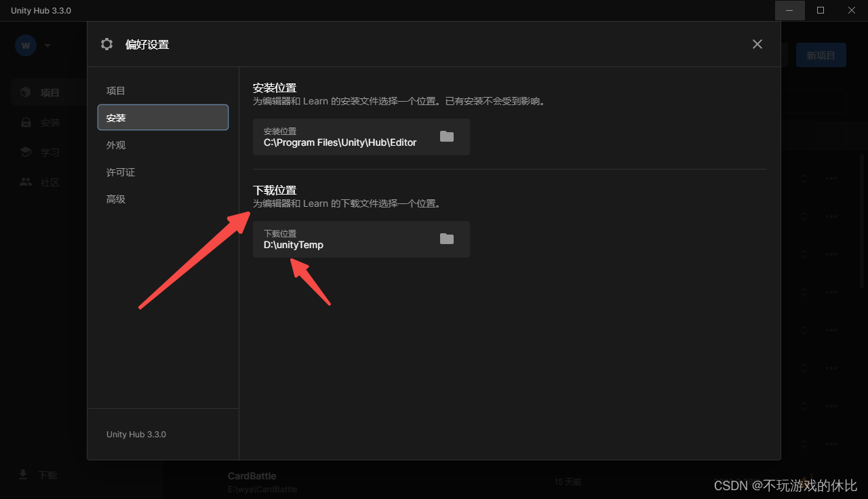Browse folder for 下载位置 path

coord(446,239)
